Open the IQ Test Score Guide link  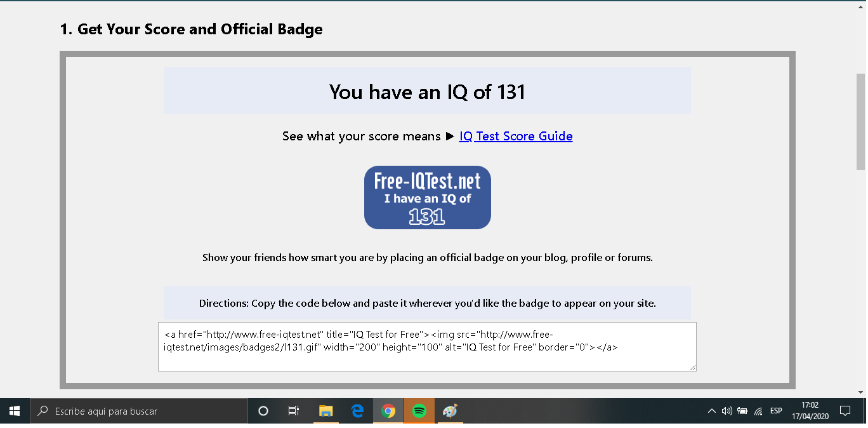coord(516,136)
